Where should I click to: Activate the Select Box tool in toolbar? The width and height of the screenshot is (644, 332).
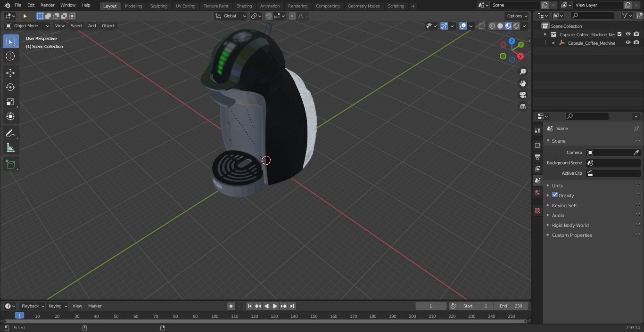click(10, 42)
